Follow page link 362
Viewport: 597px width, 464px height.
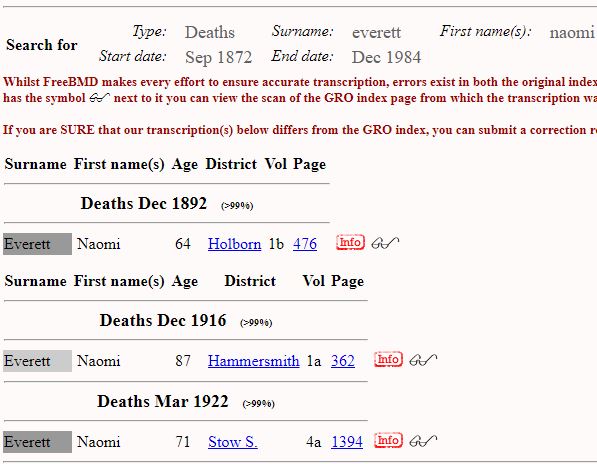[x=343, y=360]
